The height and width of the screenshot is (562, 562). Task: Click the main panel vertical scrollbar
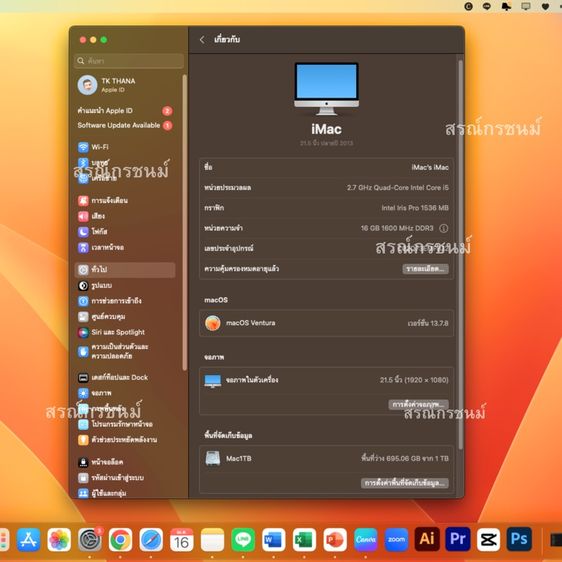461,254
